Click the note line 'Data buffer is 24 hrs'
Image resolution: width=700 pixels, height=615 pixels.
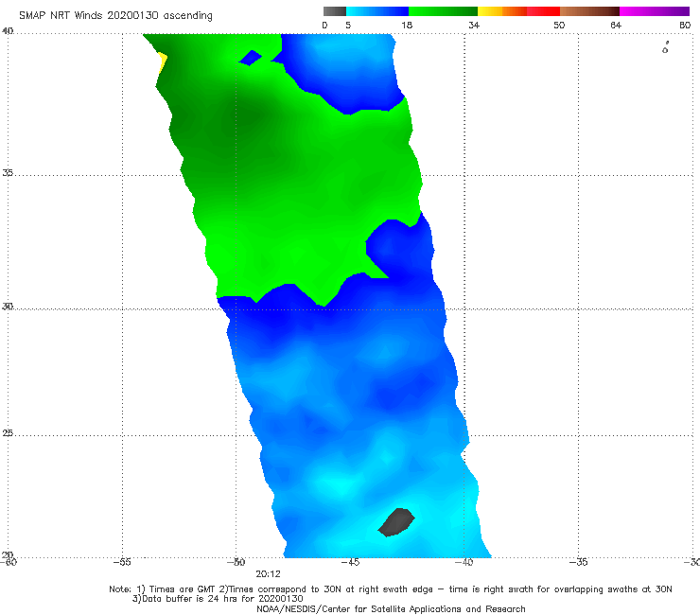tap(218, 599)
